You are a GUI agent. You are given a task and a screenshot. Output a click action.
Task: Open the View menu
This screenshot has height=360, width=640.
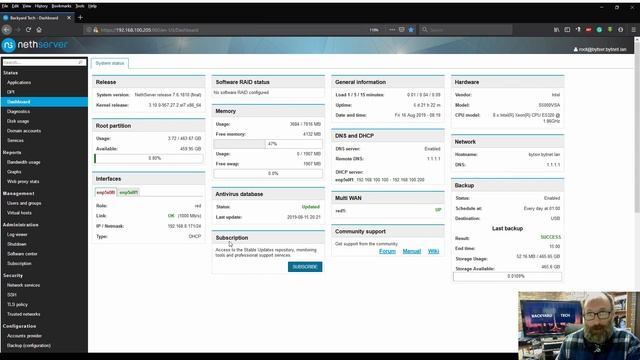[27, 6]
